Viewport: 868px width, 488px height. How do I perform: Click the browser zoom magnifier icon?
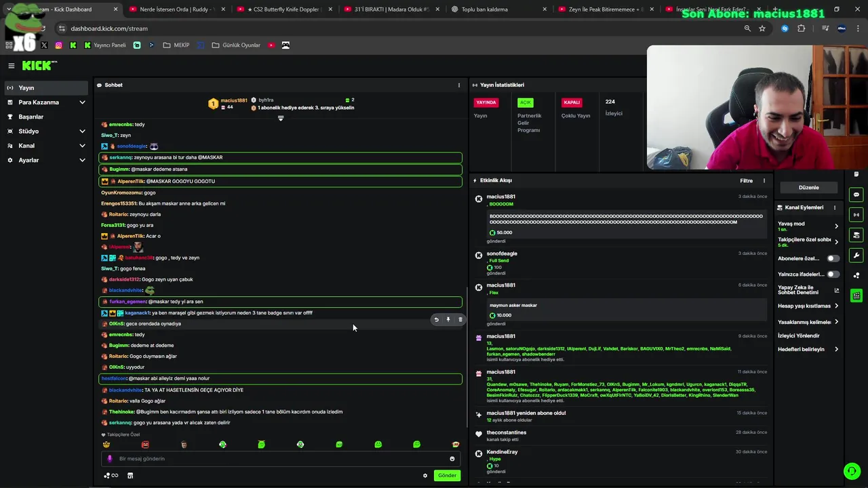click(x=747, y=28)
